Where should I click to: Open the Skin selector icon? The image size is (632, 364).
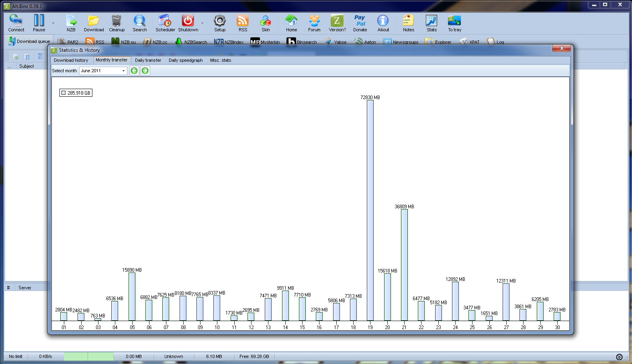[x=266, y=23]
